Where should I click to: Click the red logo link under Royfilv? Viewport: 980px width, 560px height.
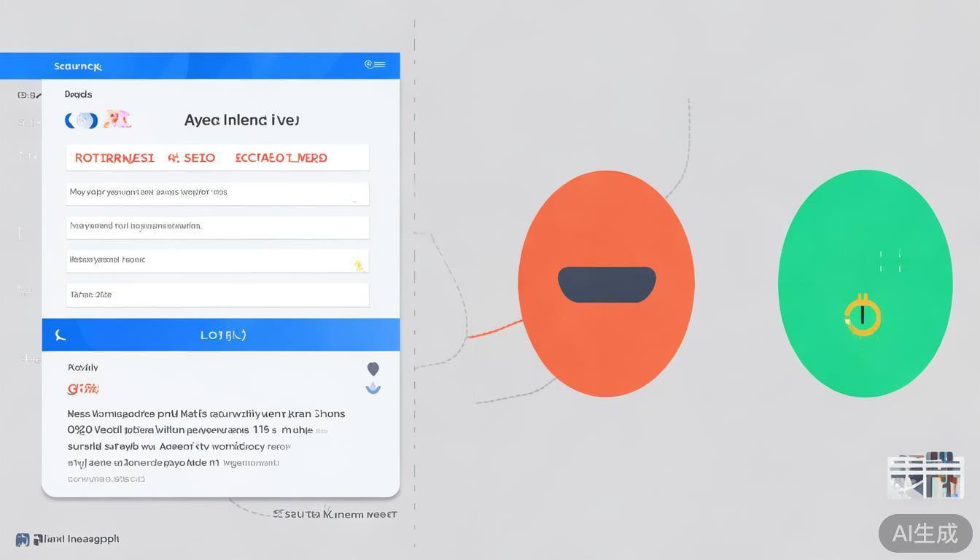tap(82, 389)
